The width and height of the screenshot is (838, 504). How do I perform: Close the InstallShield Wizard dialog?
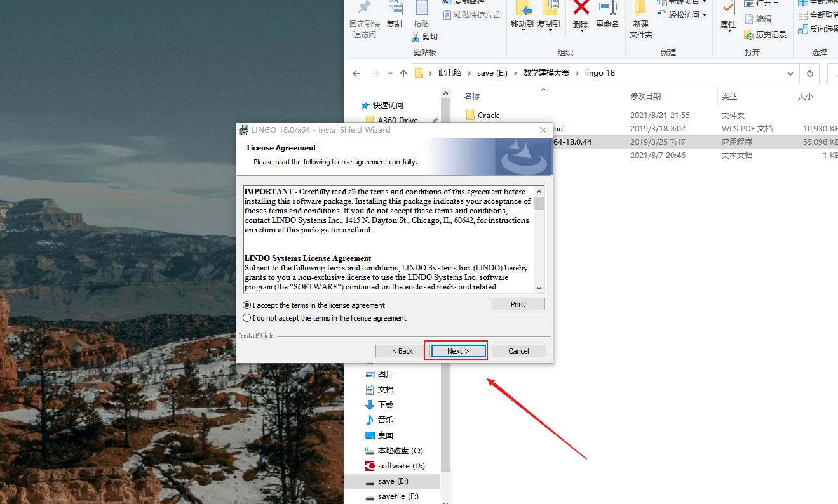(x=543, y=130)
